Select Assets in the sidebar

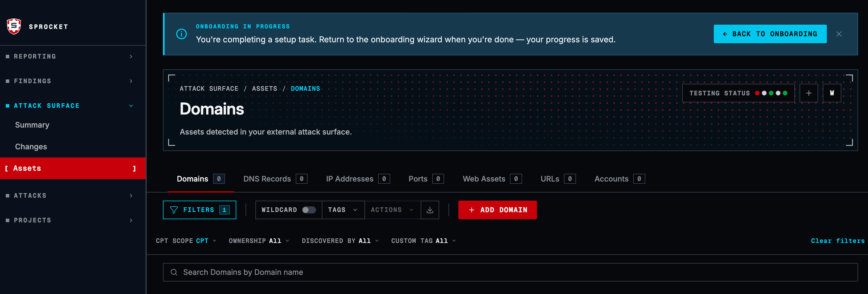tap(72, 168)
